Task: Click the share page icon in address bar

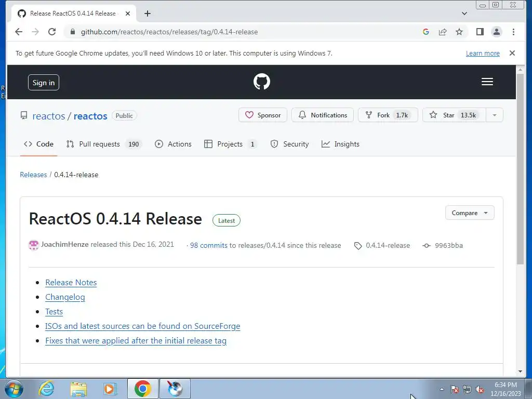Action: 443,32
